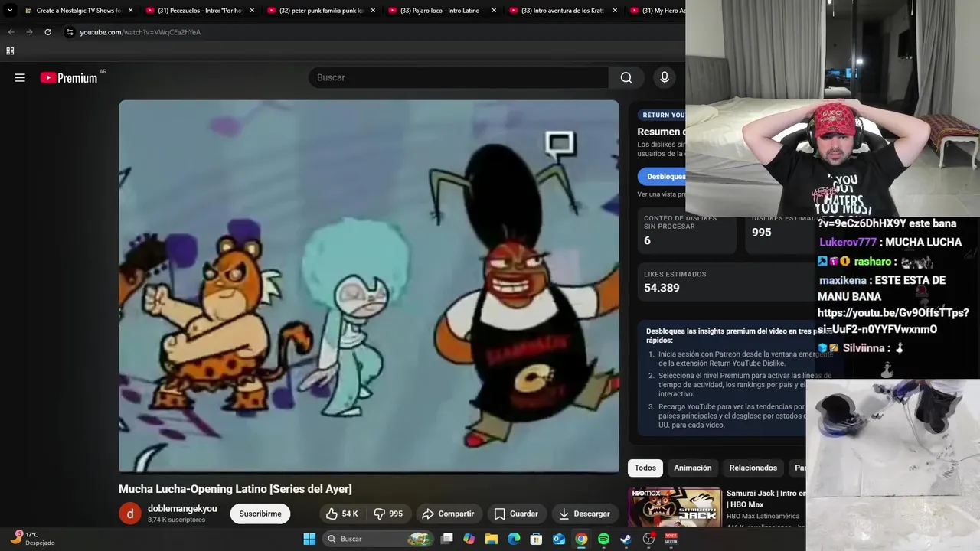The image size is (980, 551).
Task: Open Samurai Jack Intro HBO Max title
Action: pyautogui.click(x=766, y=499)
